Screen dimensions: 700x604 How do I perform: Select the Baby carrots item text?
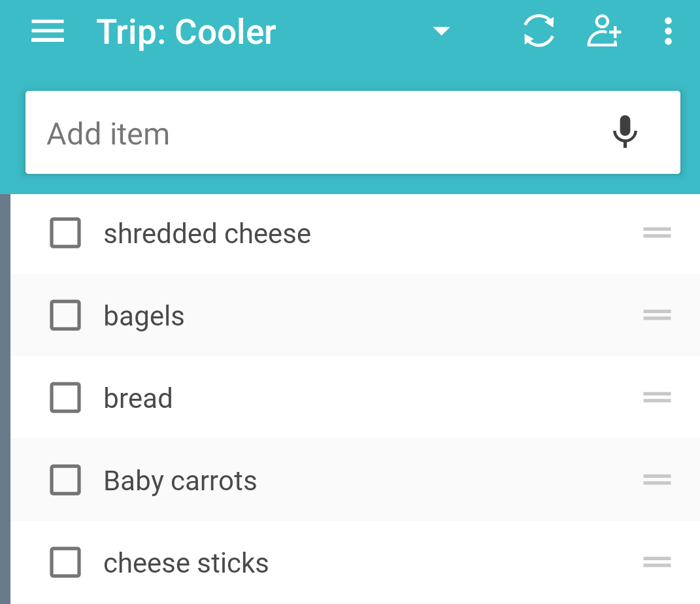(x=180, y=481)
